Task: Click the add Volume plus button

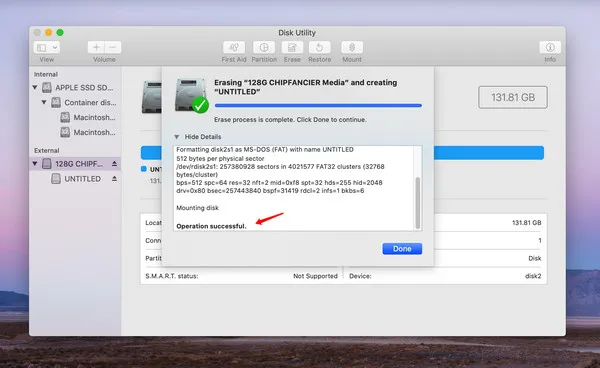Action: [96, 47]
